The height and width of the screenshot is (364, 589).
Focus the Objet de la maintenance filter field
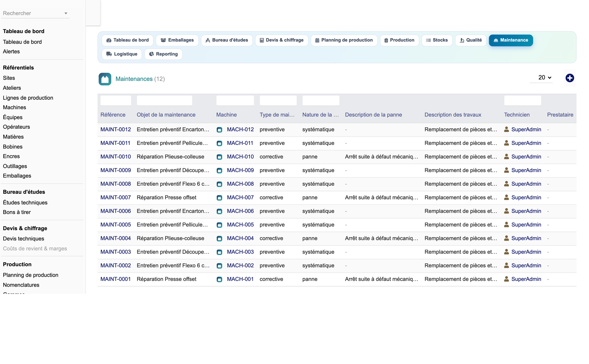click(x=164, y=100)
